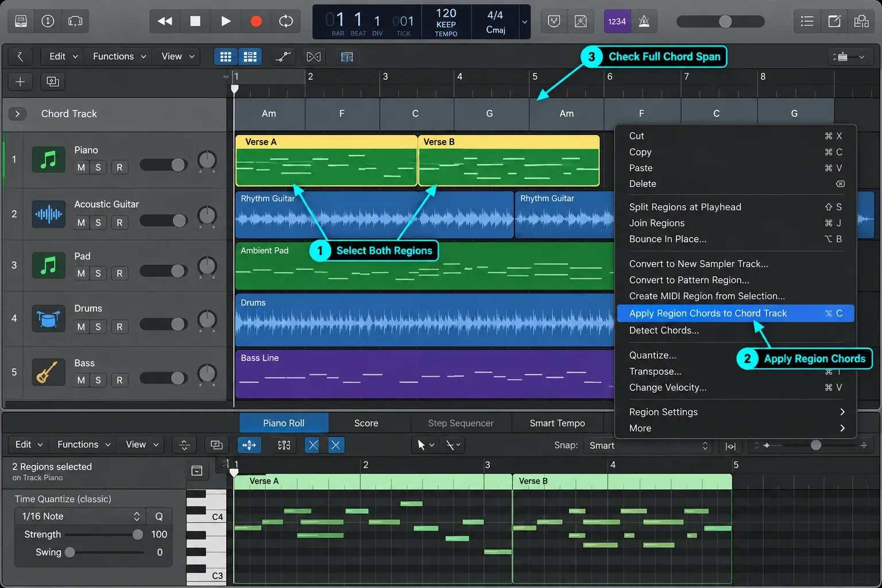This screenshot has height=588, width=882.
Task: Mute the Piano track
Action: [x=81, y=167]
